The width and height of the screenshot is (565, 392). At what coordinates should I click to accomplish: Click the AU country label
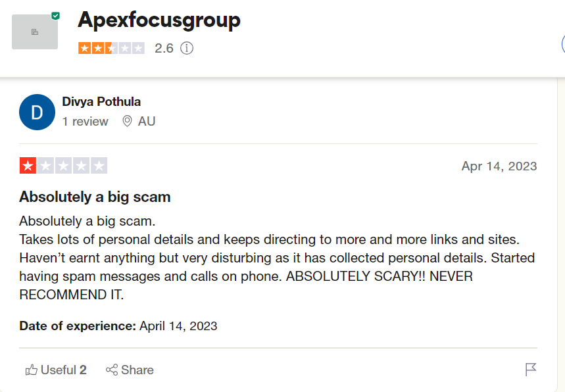[x=147, y=121]
